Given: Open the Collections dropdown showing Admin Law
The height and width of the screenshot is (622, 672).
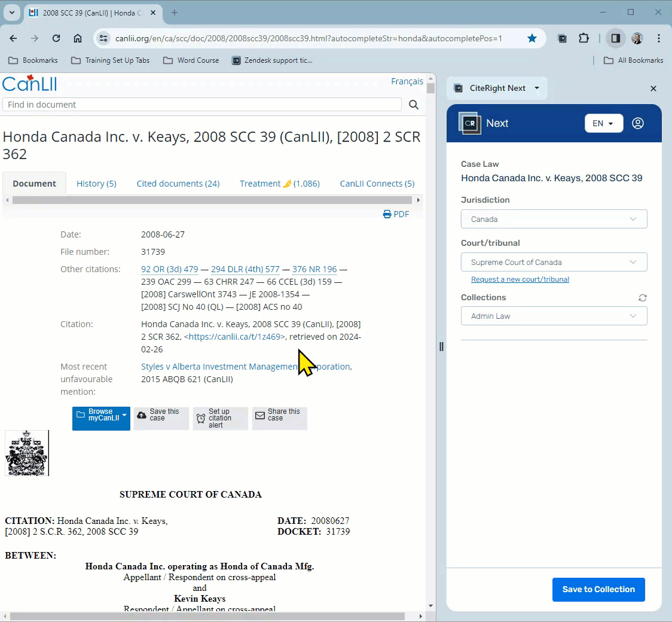Looking at the screenshot, I should tap(554, 316).
